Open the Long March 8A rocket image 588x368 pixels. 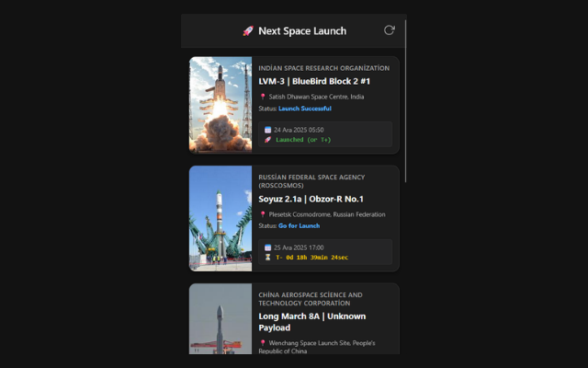coord(220,319)
